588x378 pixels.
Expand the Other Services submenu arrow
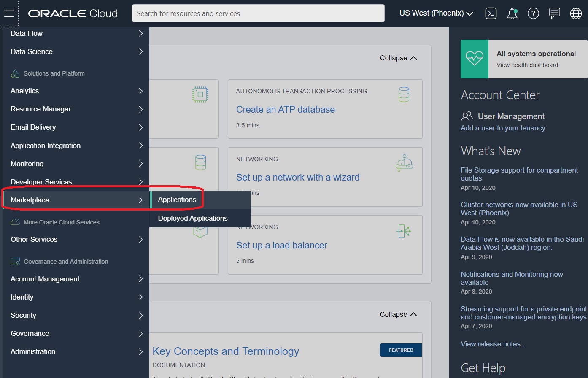click(x=141, y=239)
